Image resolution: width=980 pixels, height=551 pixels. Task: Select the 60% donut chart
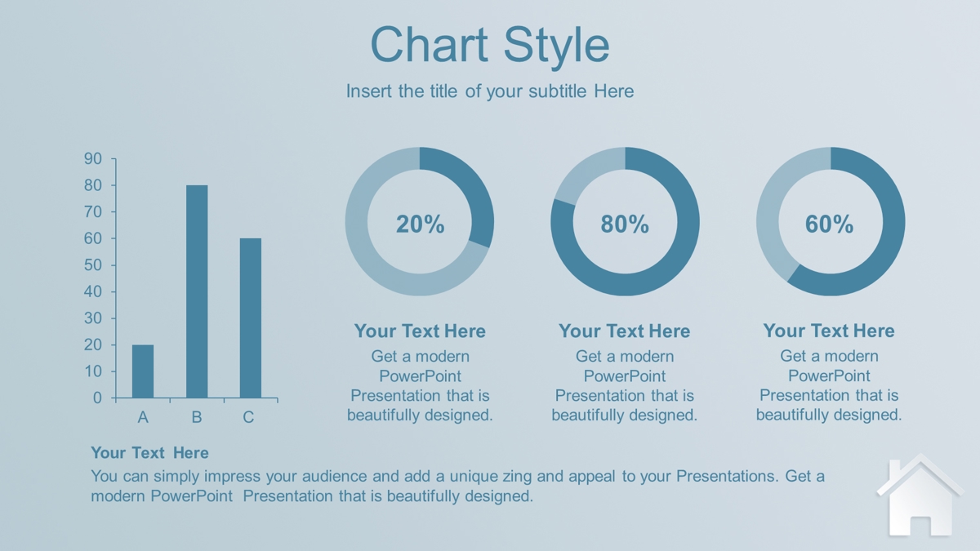(x=831, y=221)
